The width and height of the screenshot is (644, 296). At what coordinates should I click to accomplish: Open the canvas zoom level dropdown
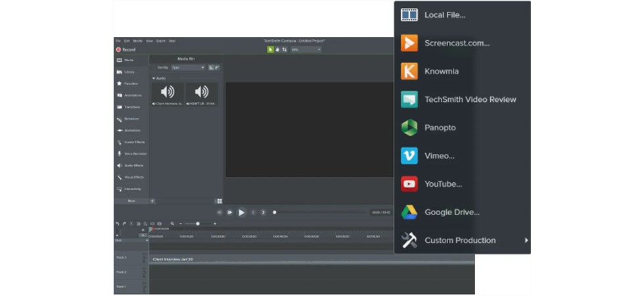point(306,49)
